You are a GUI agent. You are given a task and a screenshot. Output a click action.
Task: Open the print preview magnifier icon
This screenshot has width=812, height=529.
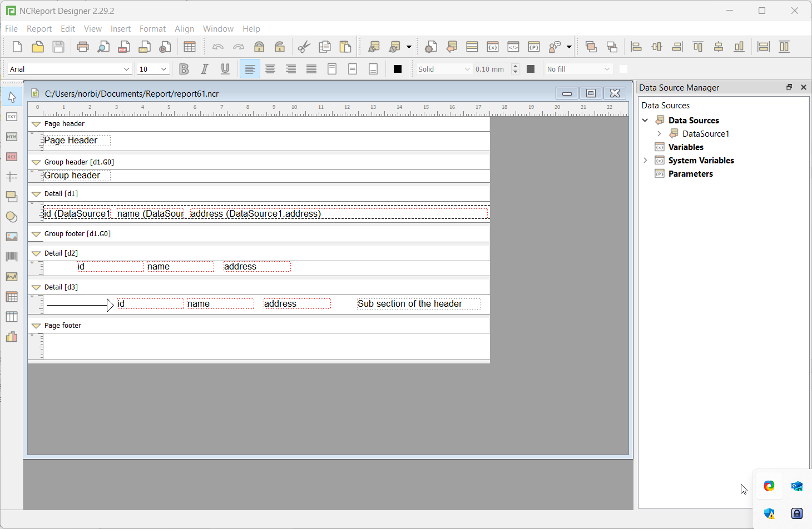coord(103,47)
